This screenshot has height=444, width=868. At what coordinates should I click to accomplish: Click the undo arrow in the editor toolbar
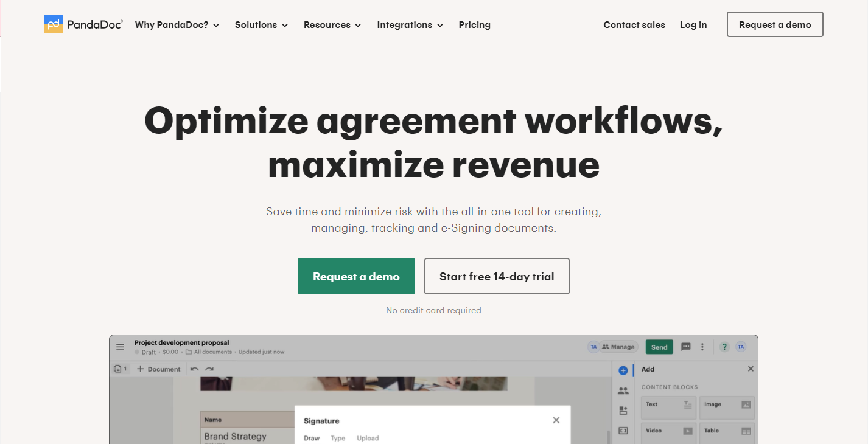(195, 369)
